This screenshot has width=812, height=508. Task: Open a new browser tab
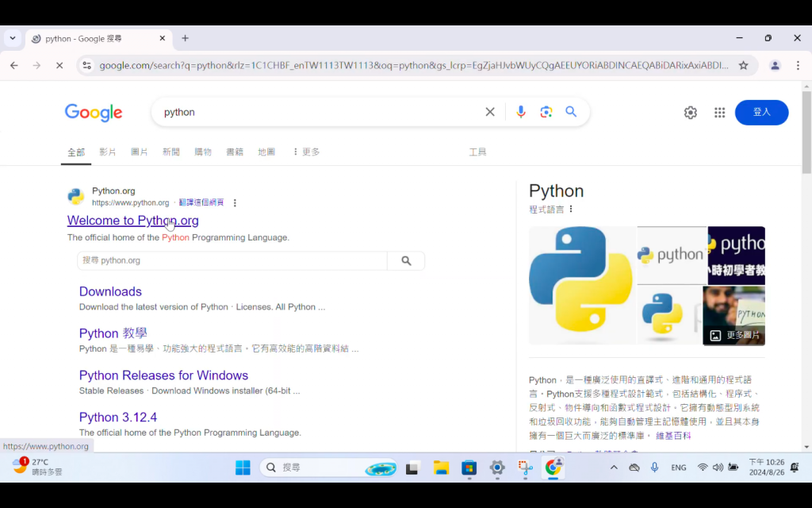click(185, 38)
